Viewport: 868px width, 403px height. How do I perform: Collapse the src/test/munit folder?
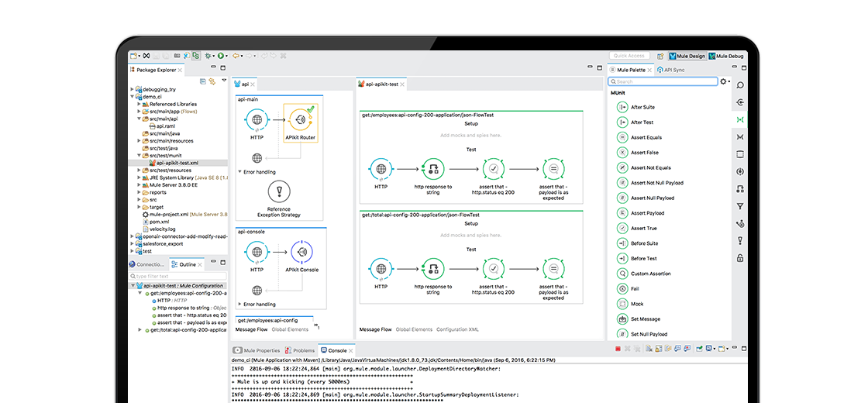point(139,156)
